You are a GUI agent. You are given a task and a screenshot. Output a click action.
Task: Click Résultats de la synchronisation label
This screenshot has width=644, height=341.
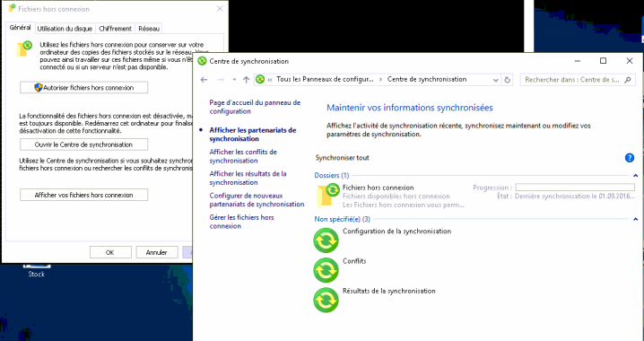389,292
